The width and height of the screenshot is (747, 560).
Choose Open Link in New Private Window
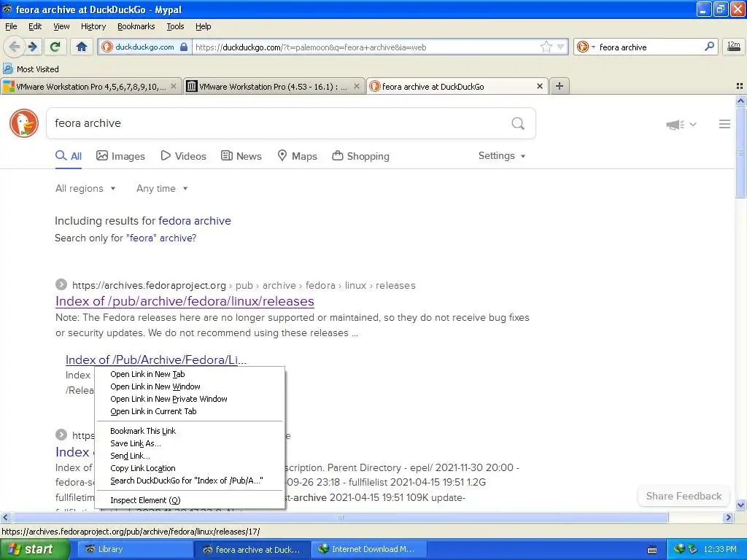(x=190, y=399)
